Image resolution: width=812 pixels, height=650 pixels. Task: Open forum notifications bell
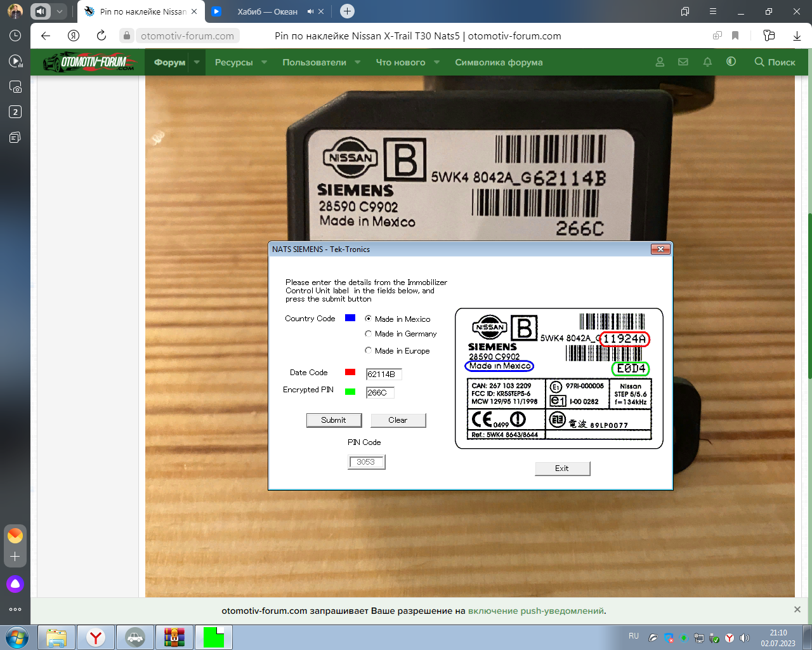point(707,62)
